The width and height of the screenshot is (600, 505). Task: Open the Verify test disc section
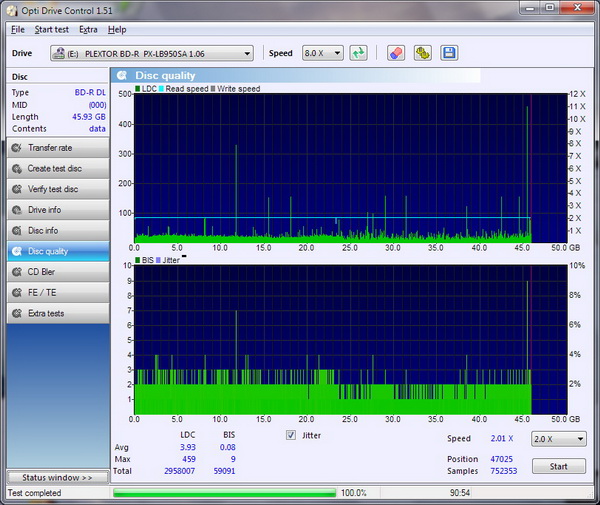pos(58,189)
